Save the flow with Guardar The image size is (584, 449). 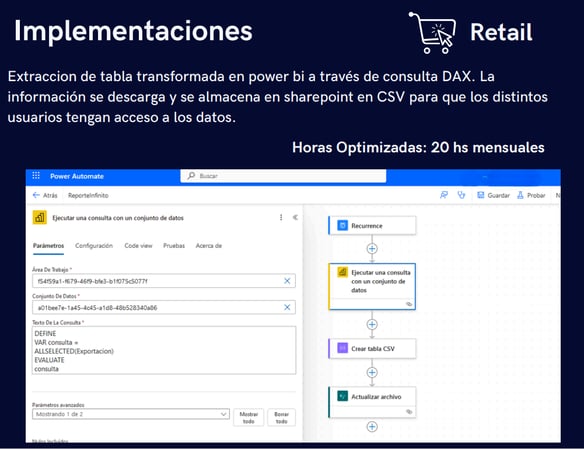493,195
